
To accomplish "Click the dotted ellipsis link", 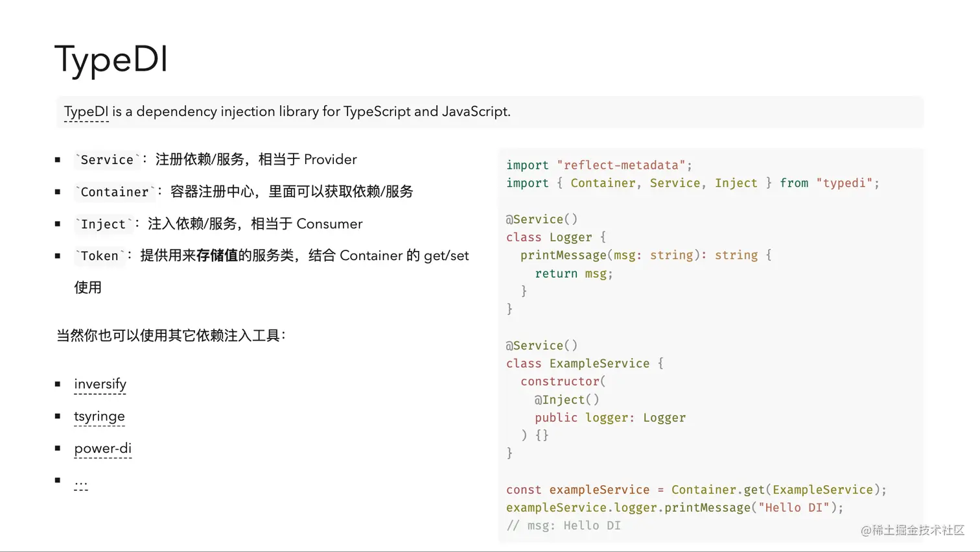I will point(81,481).
